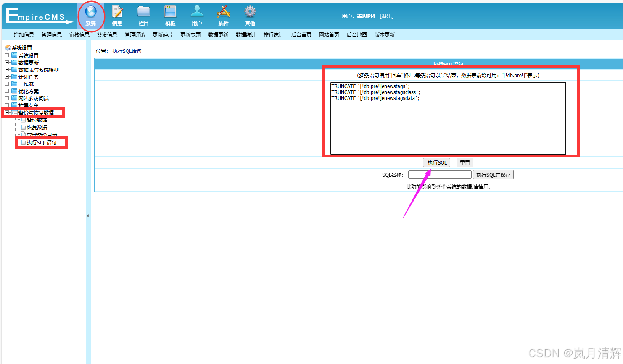Click the EmpireCMS logo
Image resolution: width=623 pixels, height=364 pixels.
pos(38,16)
